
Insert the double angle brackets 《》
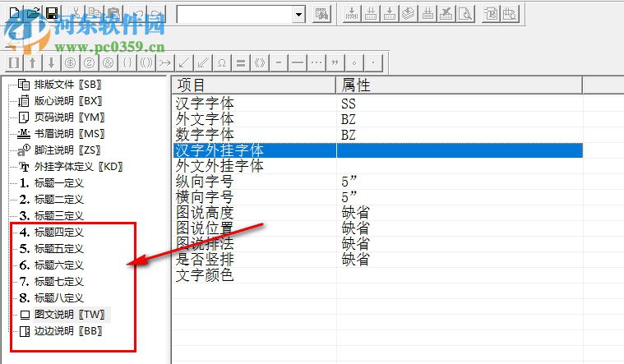tap(260, 62)
